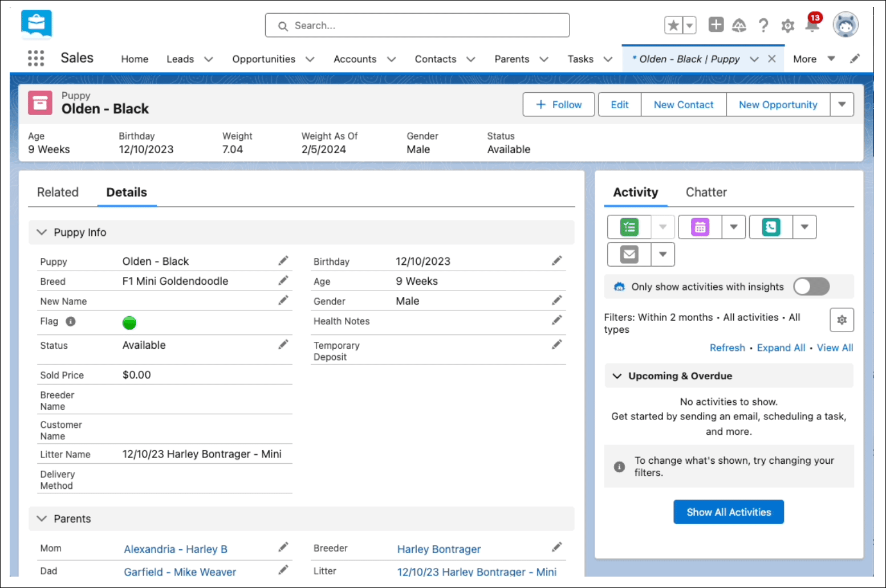Click the Flag info icon
The width and height of the screenshot is (886, 588).
coord(71,321)
